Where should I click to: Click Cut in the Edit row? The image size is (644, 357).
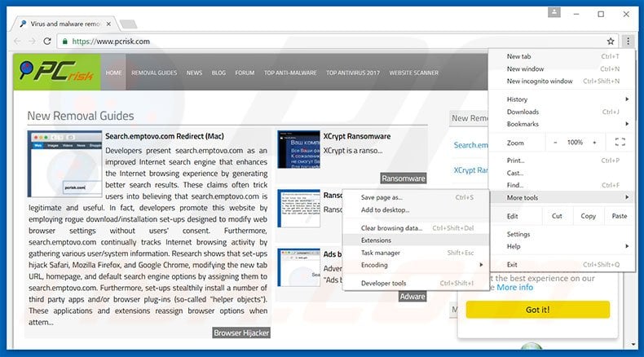pyautogui.click(x=557, y=216)
